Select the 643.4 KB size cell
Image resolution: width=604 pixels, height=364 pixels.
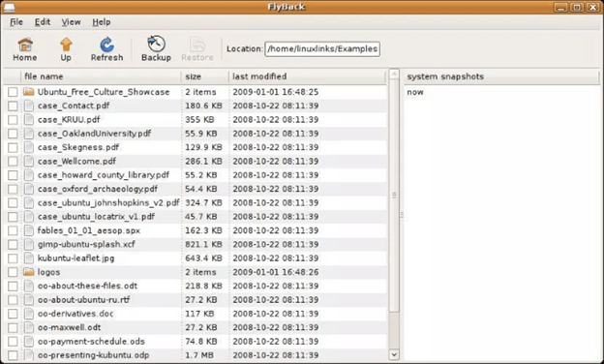pos(204,258)
